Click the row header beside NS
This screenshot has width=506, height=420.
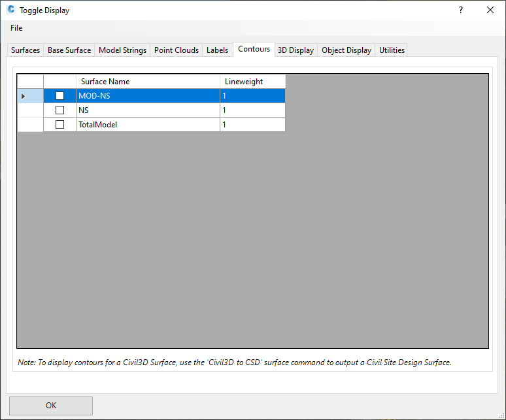click(x=30, y=110)
